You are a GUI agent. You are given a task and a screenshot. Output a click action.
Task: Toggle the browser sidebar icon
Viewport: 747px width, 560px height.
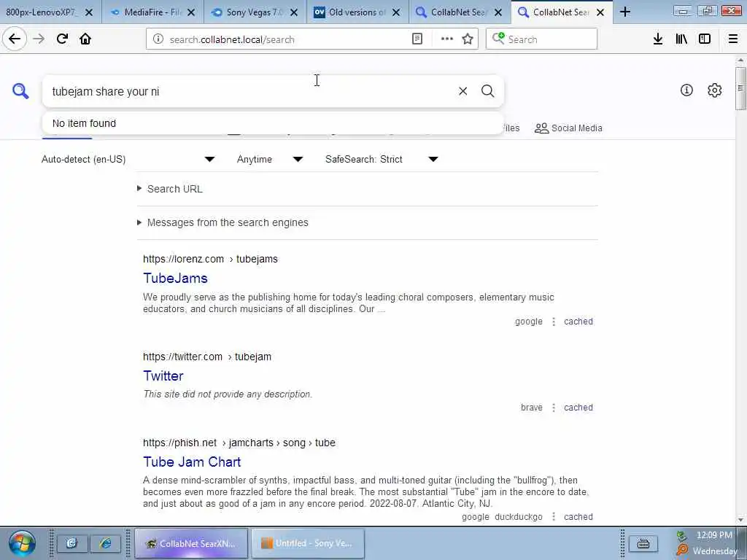point(705,39)
